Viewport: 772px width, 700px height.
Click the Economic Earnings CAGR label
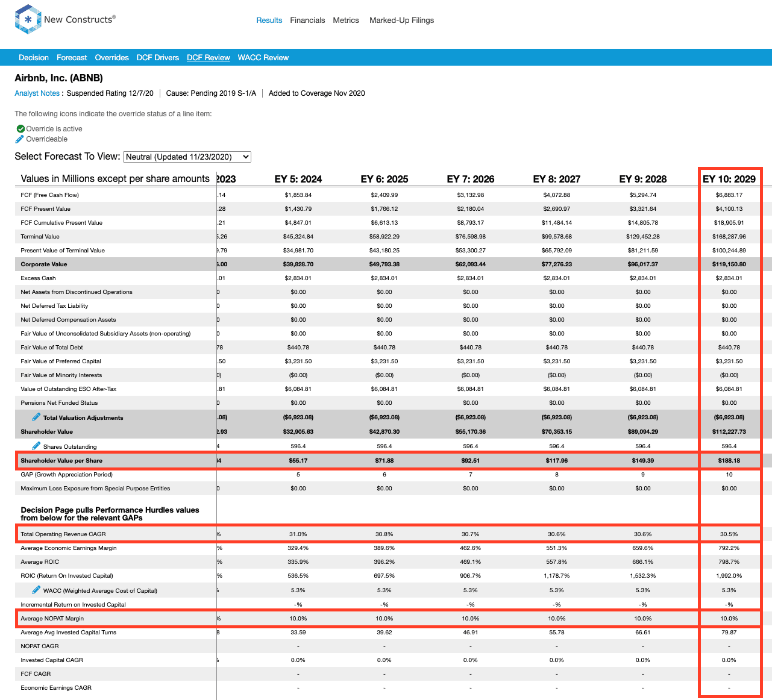pyautogui.click(x=56, y=688)
